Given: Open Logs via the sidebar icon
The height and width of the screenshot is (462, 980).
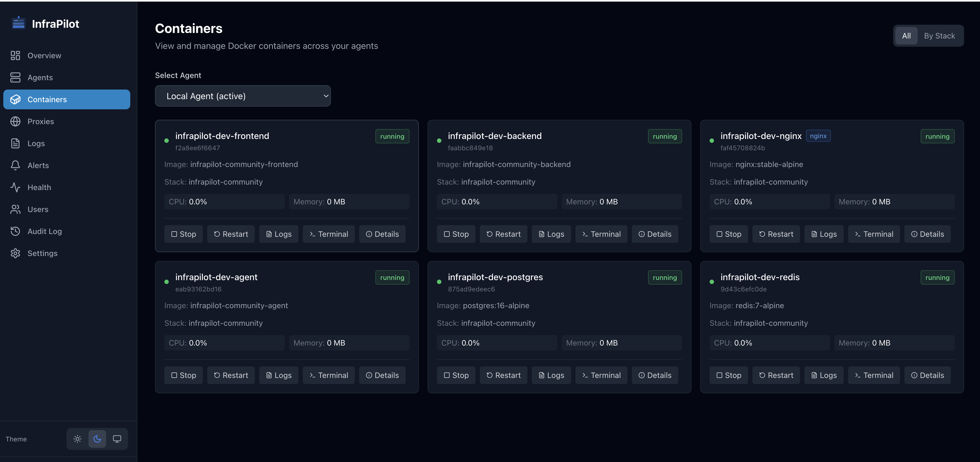Looking at the screenshot, I should pyautogui.click(x=15, y=143).
